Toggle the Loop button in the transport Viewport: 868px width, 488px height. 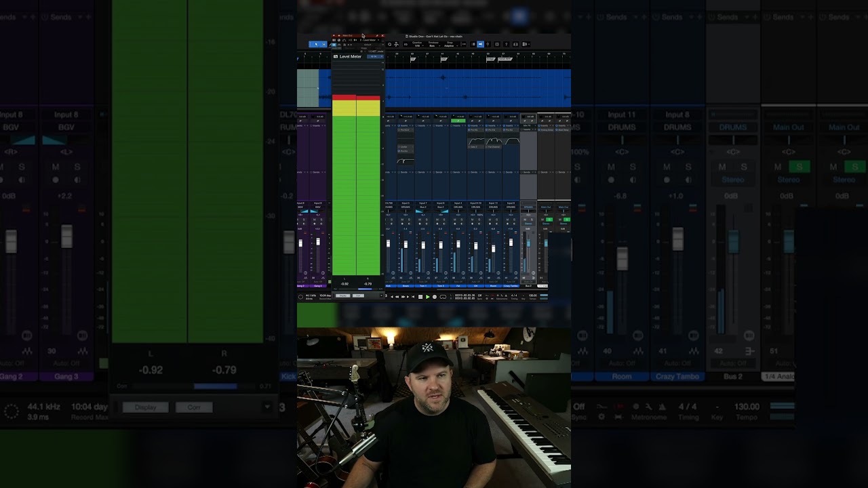point(443,297)
